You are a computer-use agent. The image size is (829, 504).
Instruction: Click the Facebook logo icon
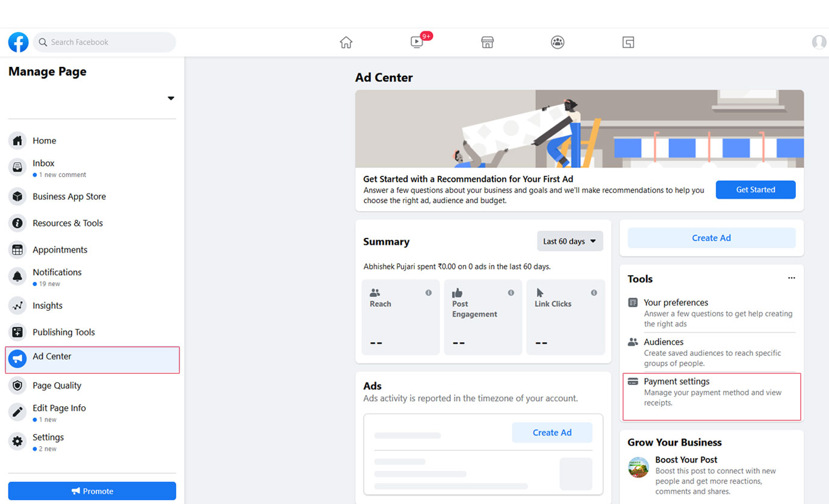click(x=18, y=42)
